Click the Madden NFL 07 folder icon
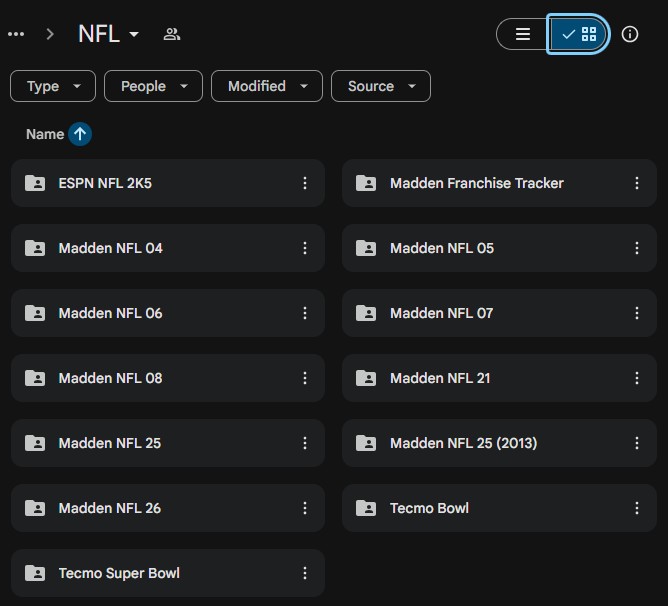Screen dimensions: 668x606 (366, 313)
